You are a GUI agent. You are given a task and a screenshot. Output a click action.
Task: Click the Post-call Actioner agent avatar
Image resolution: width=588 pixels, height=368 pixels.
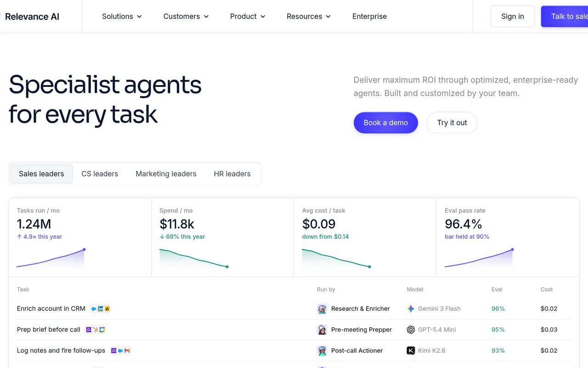coord(322,351)
